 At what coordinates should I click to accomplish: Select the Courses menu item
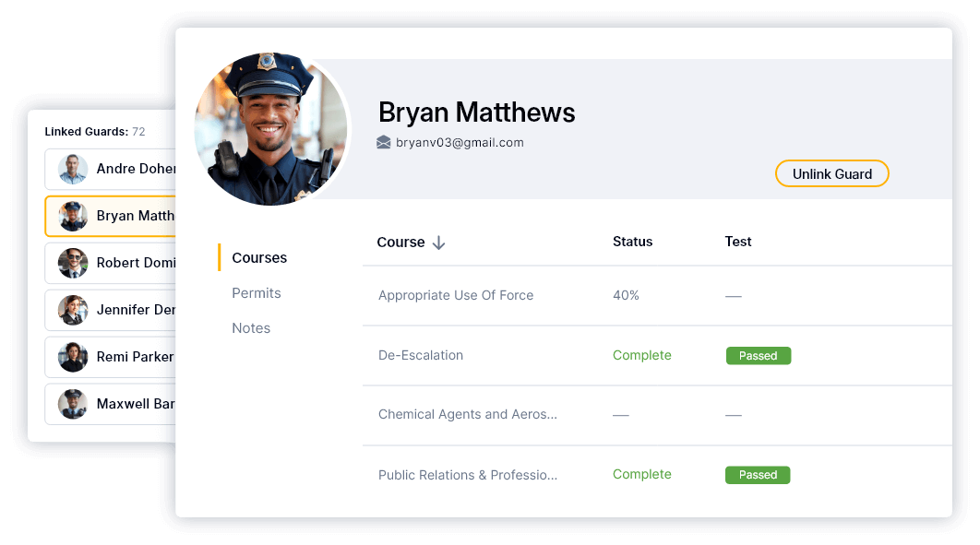[259, 257]
